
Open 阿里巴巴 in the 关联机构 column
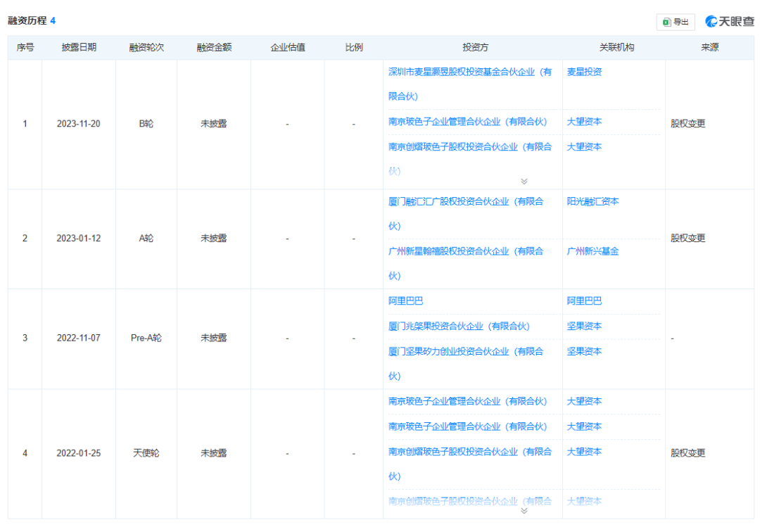click(x=584, y=301)
